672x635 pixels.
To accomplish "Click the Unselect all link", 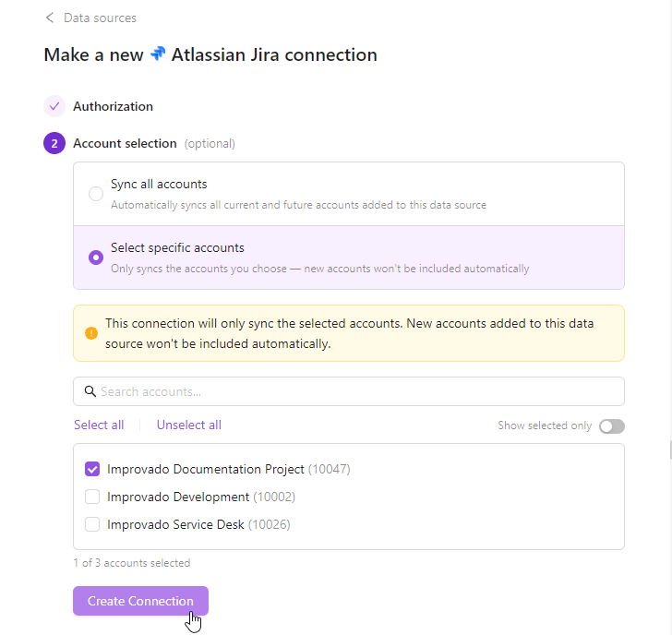I will point(189,425).
